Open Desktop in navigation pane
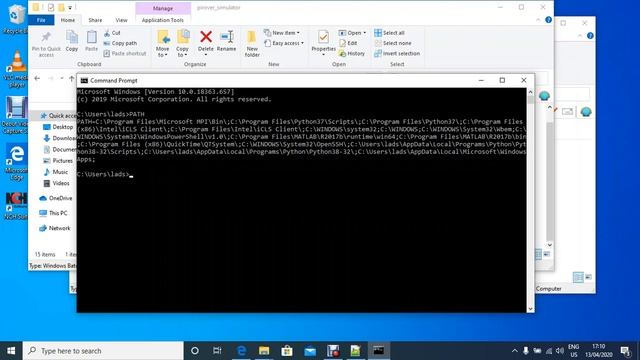Screen dimensions: 640x360 click(x=58, y=127)
